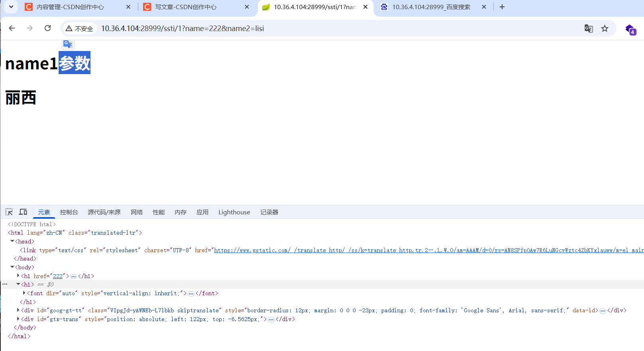The width and height of the screenshot is (644, 351).
Task: Show collapsed content of goog-gt-tt div
Action: [x=603, y=311]
